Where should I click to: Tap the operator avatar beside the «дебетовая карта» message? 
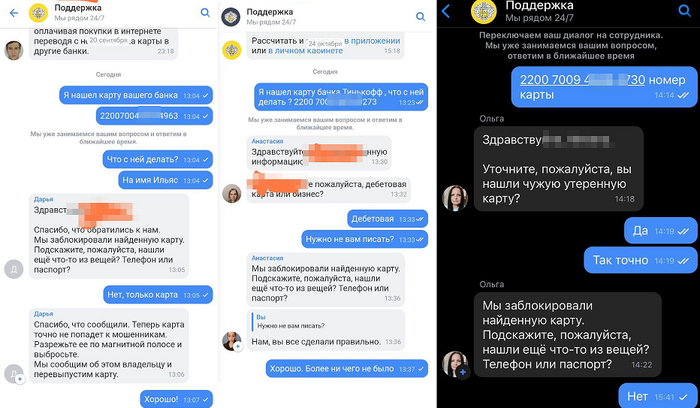(232, 193)
